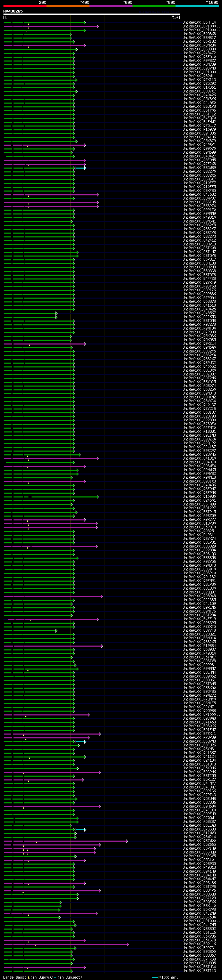This screenshot has height=980, width=222.
Task: Select hit UniRef100_A9SWE4
Action: coord(199,465)
